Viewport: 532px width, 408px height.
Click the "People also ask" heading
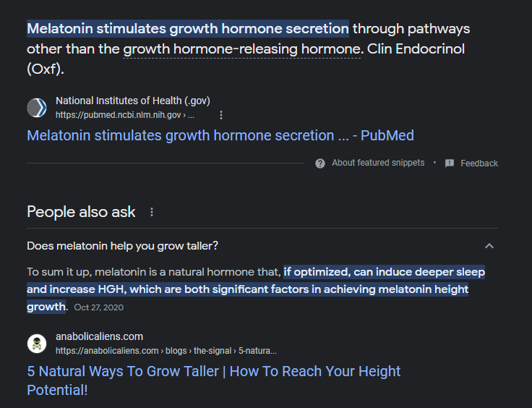tap(81, 212)
